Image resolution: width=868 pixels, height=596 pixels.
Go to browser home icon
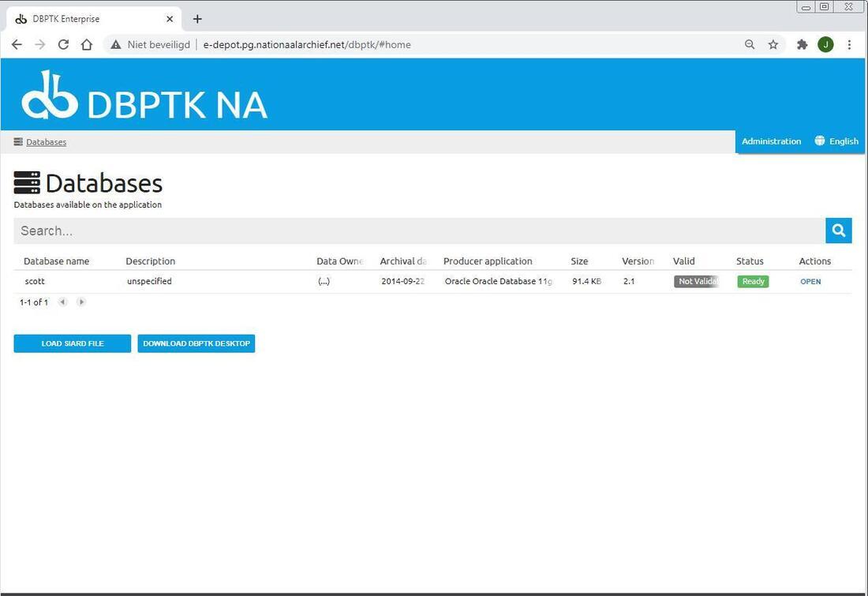(x=86, y=45)
